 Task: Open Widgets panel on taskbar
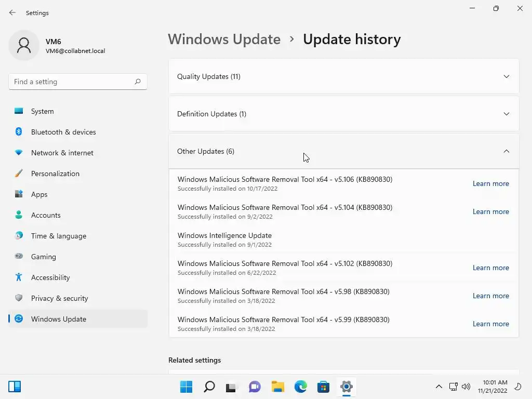[x=15, y=387]
